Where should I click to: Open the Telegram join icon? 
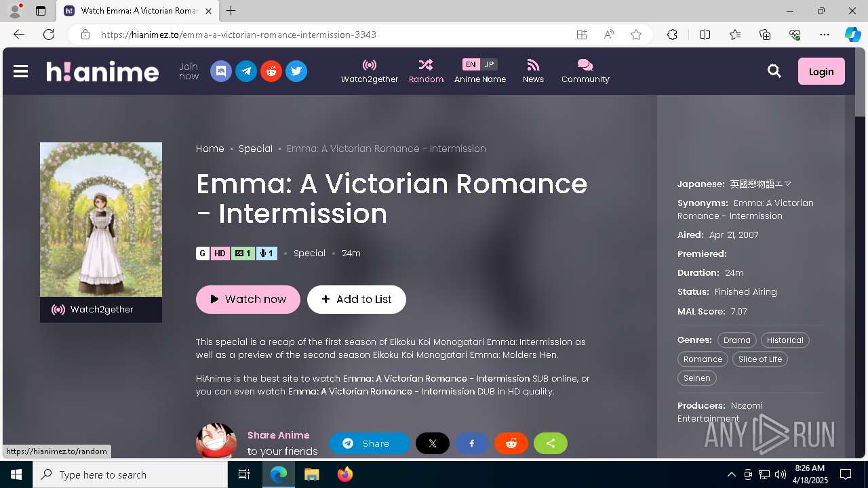246,71
